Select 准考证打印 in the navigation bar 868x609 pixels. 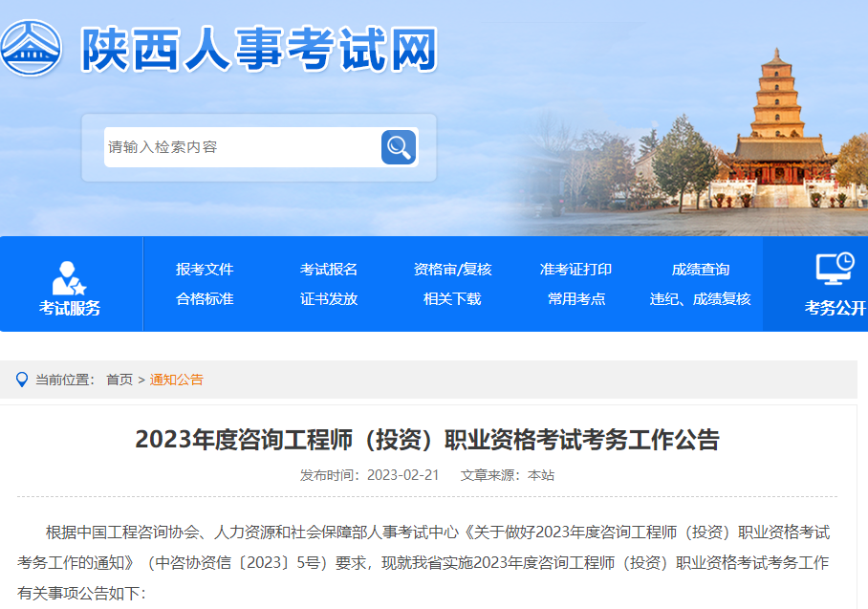click(575, 270)
